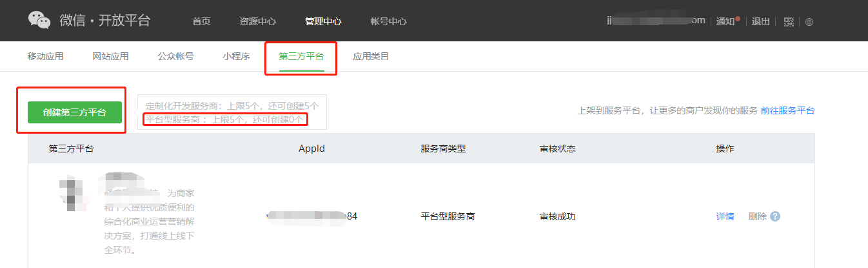Open the 公众帐号 tab
The height and width of the screenshot is (268, 868).
[x=175, y=56]
